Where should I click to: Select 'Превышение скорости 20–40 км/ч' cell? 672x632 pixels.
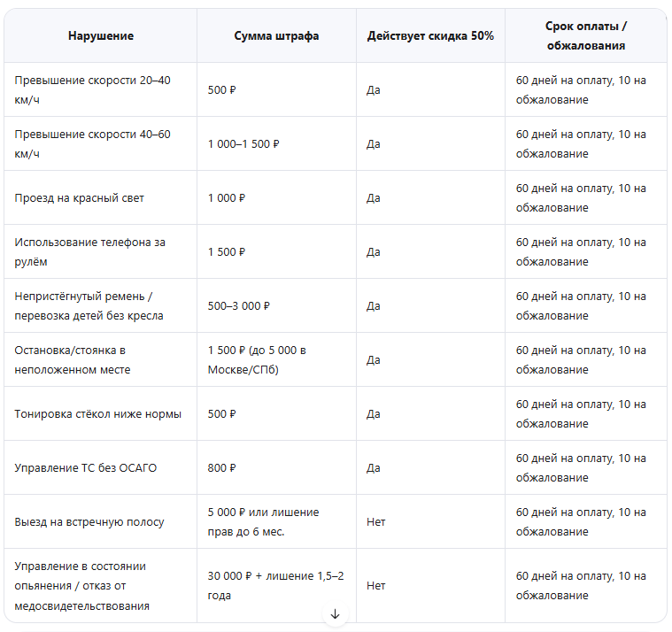pos(101,89)
